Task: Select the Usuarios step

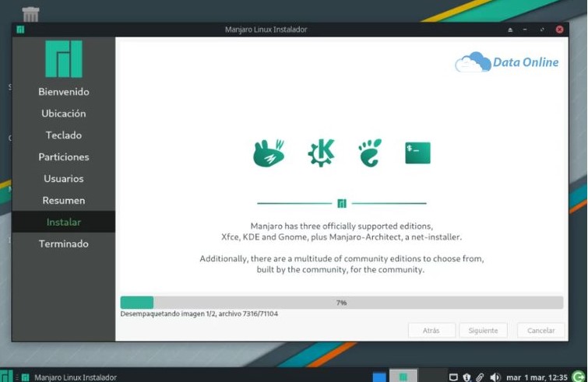Action: tap(64, 179)
